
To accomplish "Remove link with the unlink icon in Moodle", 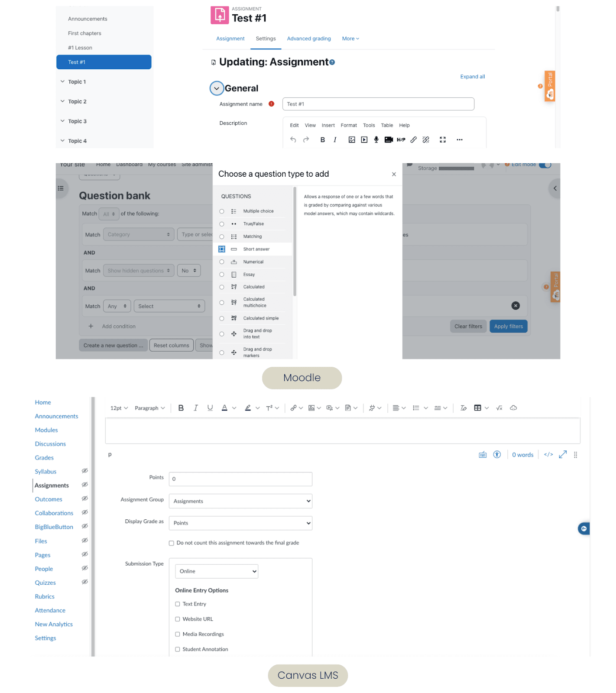I will pos(426,139).
